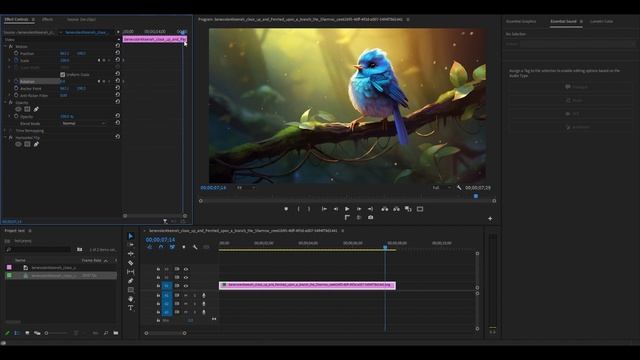
Task: Switch to Effects tab
Action: 48,19
